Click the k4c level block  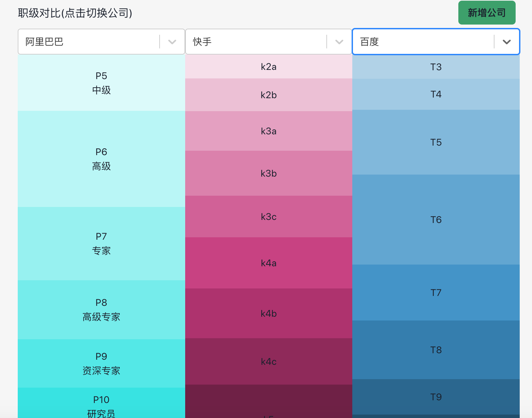coord(269,362)
